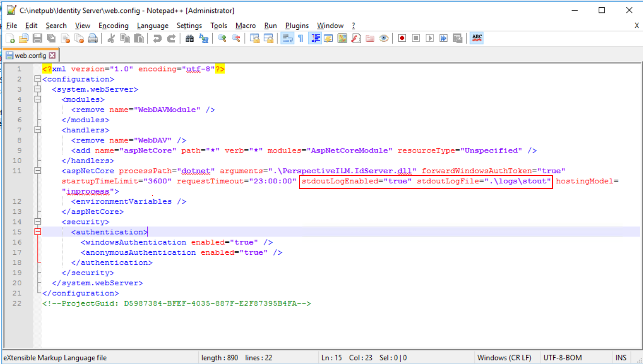Open the ? help menu
The width and height of the screenshot is (643, 364).
[x=353, y=25]
